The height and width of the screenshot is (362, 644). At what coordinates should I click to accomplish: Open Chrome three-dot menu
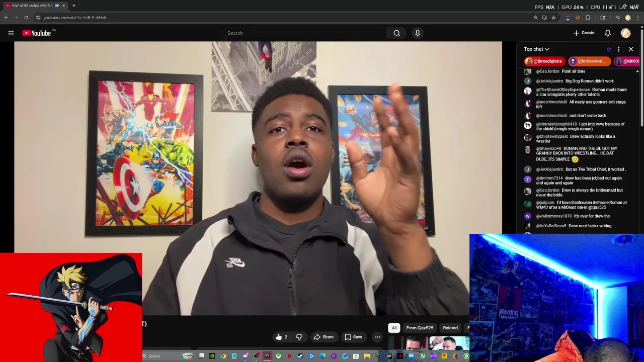tap(638, 17)
